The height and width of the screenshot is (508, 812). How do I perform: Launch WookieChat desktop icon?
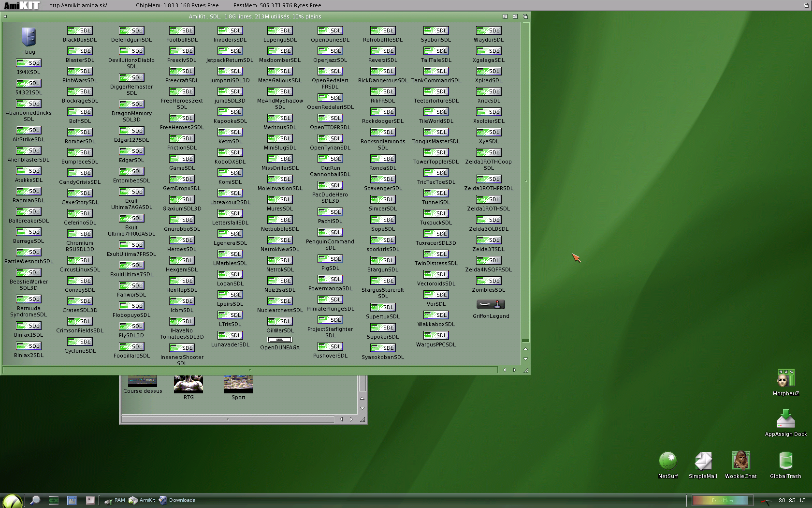coord(740,461)
